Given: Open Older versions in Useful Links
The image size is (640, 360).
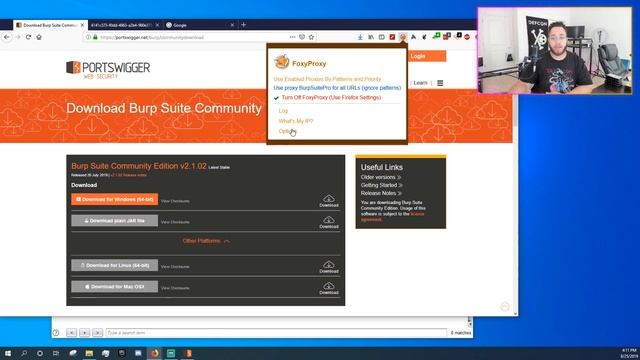Looking at the screenshot, I should click(381, 177).
